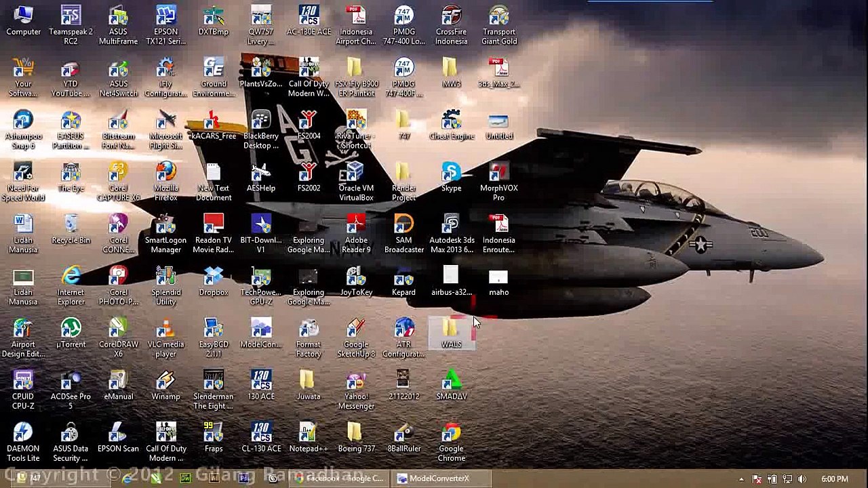Open the Format Factory icon
The width and height of the screenshot is (868, 488).
pyautogui.click(x=309, y=339)
